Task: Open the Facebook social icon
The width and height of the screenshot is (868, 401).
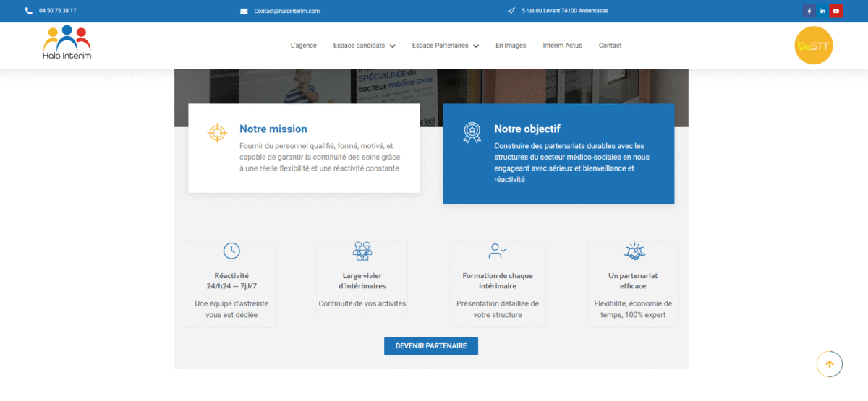Action: point(809,11)
